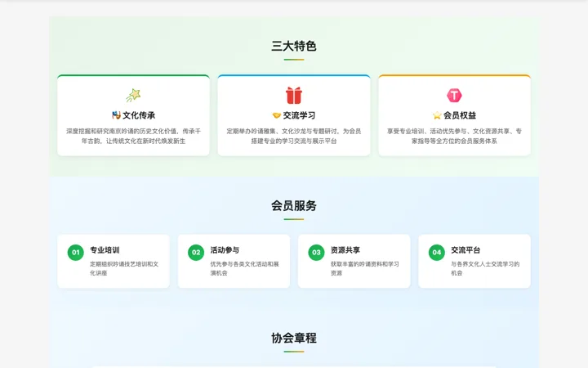Click the text 获取丰富的吟诵资料和学习资源
This screenshot has height=368, width=588.
pyautogui.click(x=365, y=268)
